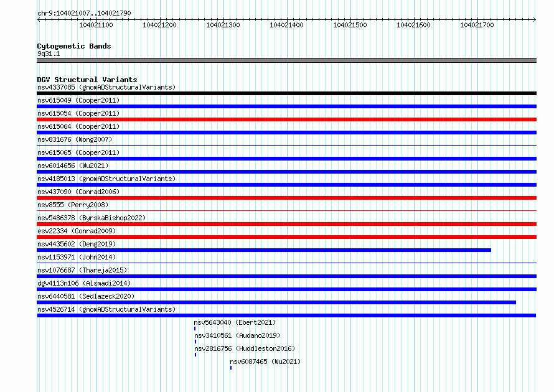Image resolution: width=554 pixels, height=392 pixels.
Task: Open nsv615054 (Cooper2011) variant label
Action: pyautogui.click(x=78, y=113)
